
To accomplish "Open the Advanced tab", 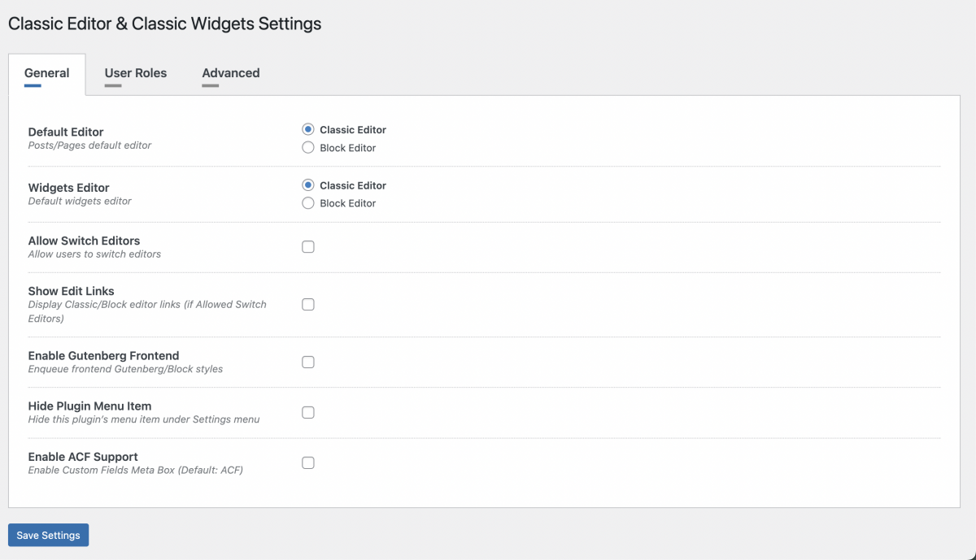I will point(231,74).
